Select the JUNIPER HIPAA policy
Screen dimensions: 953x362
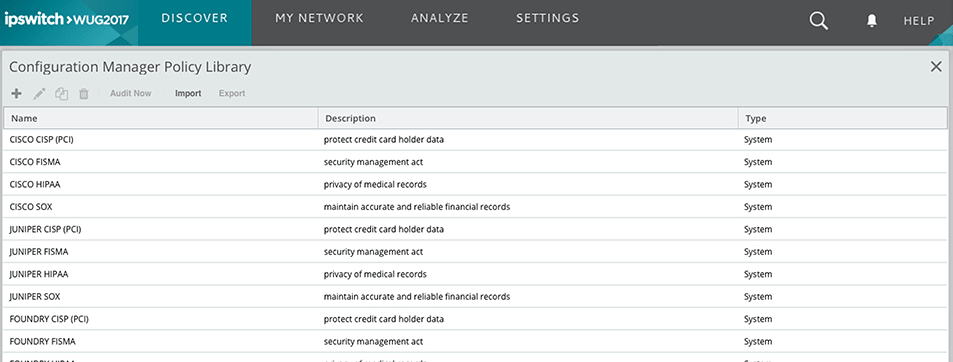point(475,275)
